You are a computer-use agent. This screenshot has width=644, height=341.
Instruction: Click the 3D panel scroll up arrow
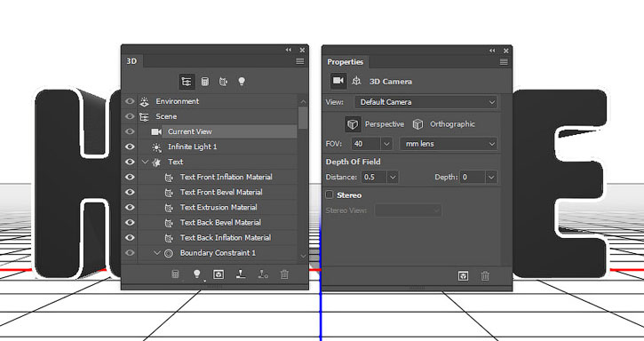[x=303, y=101]
